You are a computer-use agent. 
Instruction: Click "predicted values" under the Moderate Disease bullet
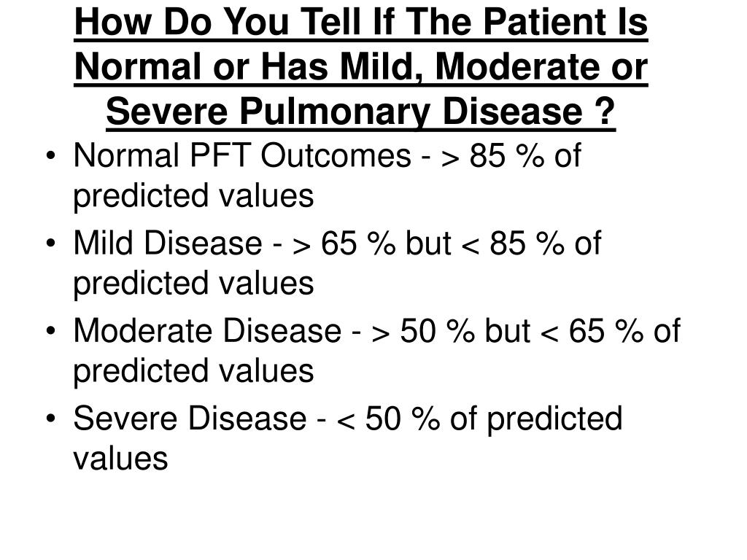(x=193, y=371)
